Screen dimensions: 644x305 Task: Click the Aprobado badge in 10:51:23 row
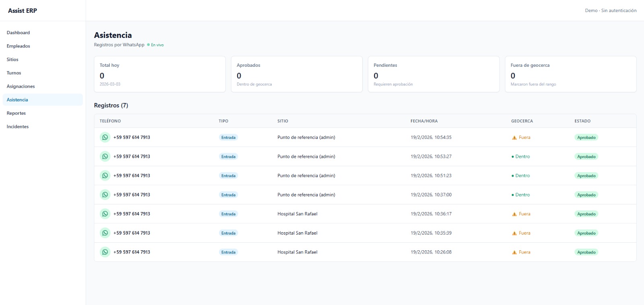point(586,176)
